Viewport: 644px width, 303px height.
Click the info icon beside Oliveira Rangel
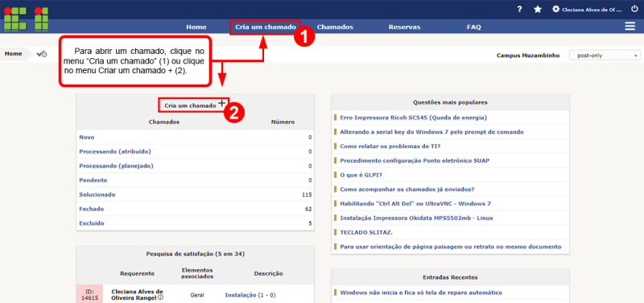pos(160,298)
